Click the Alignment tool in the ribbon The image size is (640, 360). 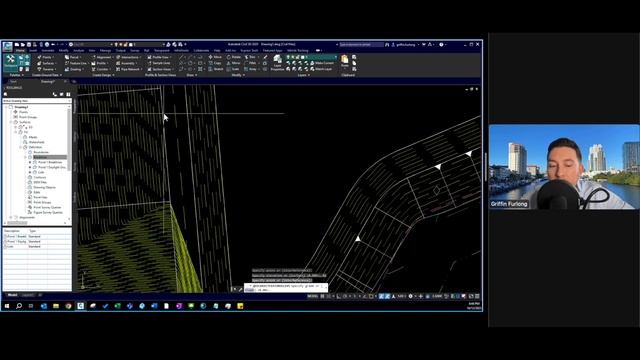tap(102, 57)
